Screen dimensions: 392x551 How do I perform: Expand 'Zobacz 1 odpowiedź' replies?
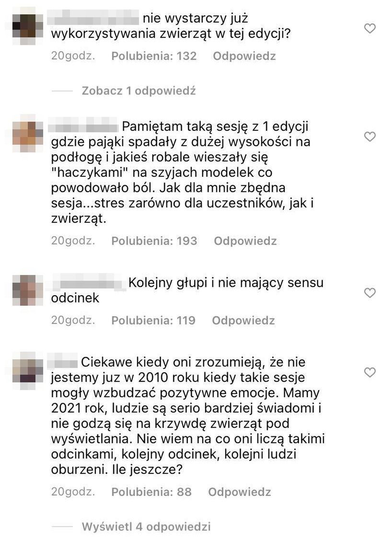click(x=138, y=91)
